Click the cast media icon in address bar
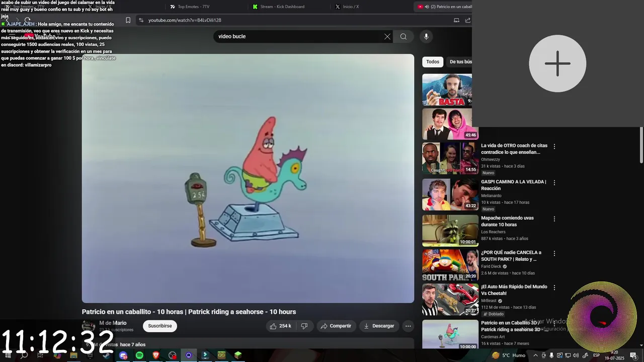The width and height of the screenshot is (644, 362). pos(456,20)
